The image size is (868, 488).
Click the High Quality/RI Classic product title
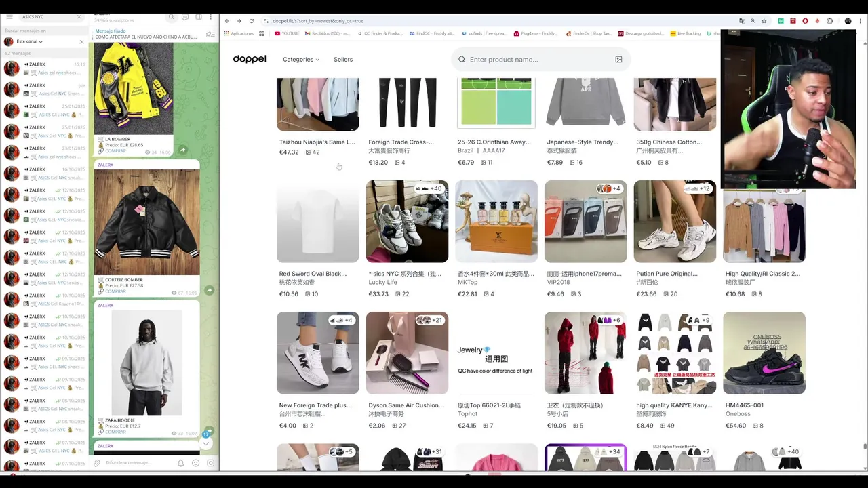point(763,274)
